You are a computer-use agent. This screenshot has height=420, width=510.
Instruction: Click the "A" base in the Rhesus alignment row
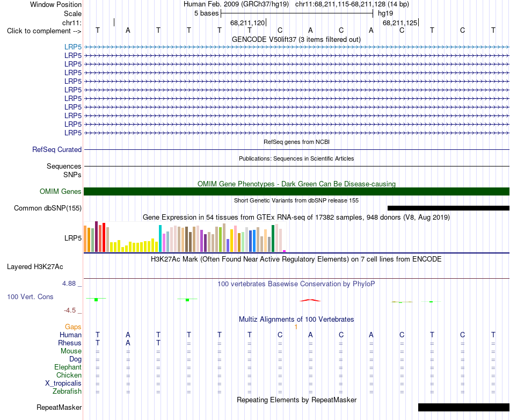click(x=128, y=343)
